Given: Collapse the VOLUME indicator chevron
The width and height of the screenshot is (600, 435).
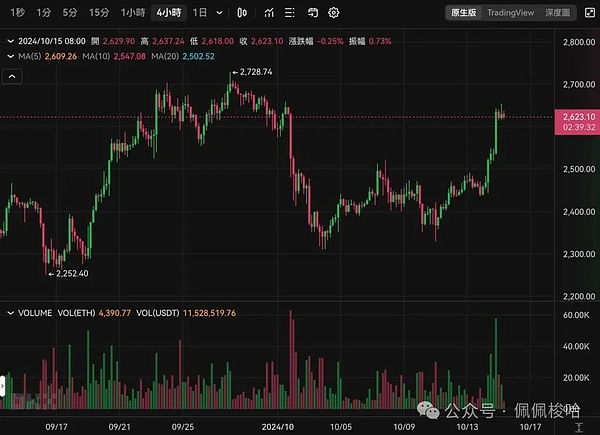Looking at the screenshot, I should (x=11, y=313).
